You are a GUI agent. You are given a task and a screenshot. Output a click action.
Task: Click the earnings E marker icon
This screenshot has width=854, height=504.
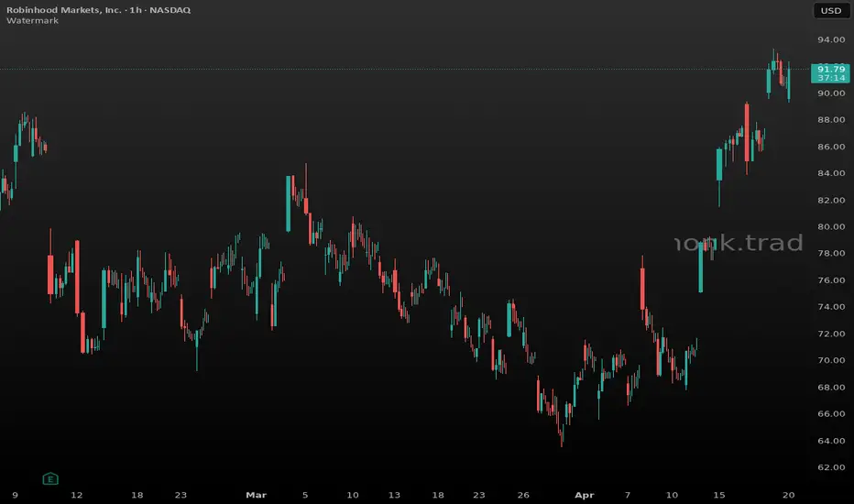[50, 479]
